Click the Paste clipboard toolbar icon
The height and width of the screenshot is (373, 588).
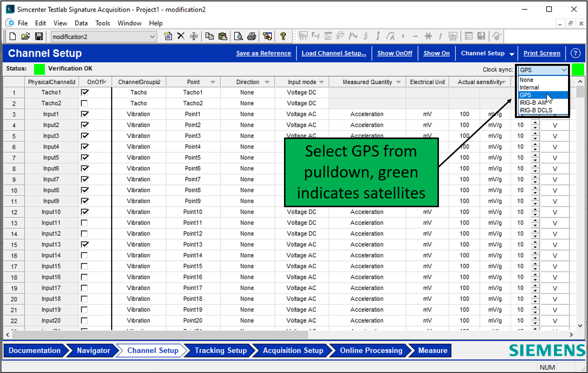pos(223,36)
